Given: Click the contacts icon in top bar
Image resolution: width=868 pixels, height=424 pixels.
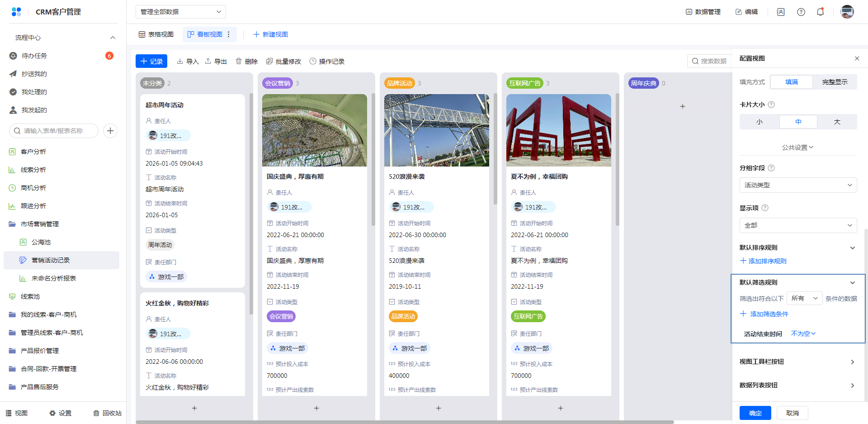Looking at the screenshot, I should coord(781,12).
